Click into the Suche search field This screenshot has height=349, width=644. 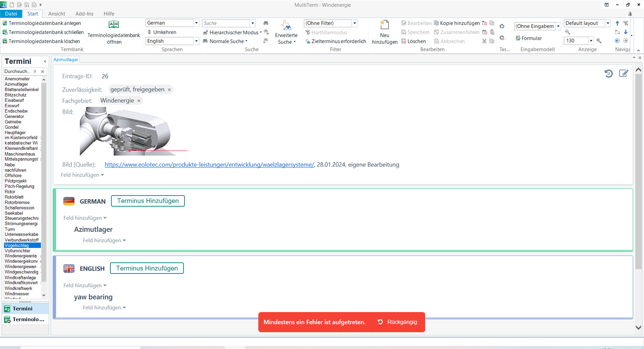pyautogui.click(x=226, y=23)
